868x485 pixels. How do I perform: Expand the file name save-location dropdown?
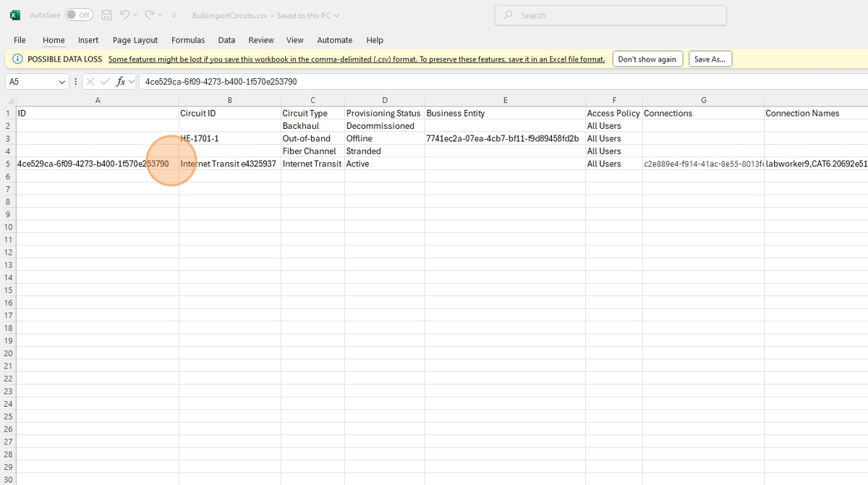coord(336,15)
